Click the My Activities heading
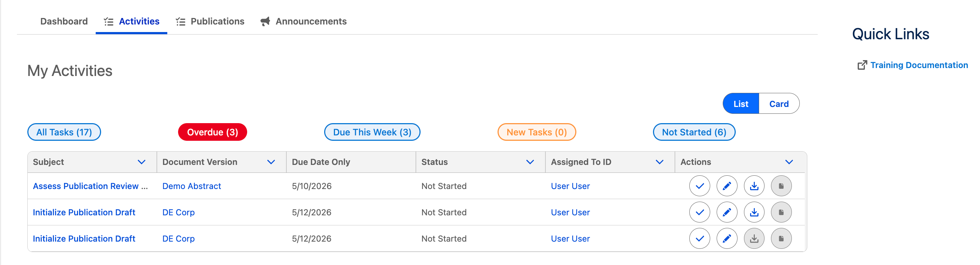 click(70, 71)
